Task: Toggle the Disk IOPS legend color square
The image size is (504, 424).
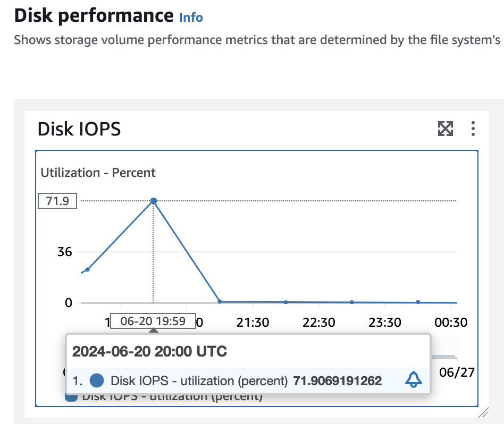Action: 70,396
